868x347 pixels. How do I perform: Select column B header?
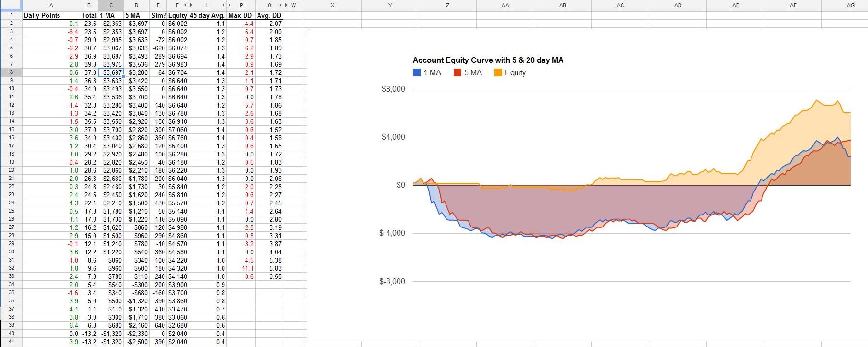click(89, 5)
